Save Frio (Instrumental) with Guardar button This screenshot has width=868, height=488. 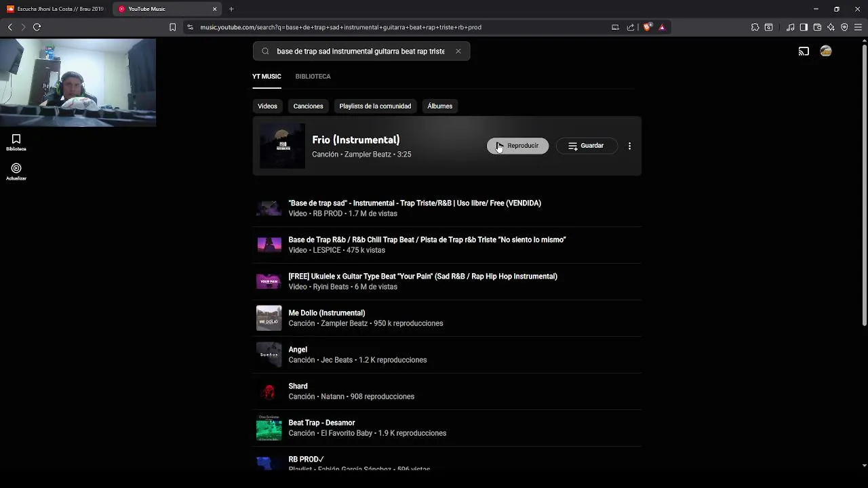pyautogui.click(x=587, y=146)
